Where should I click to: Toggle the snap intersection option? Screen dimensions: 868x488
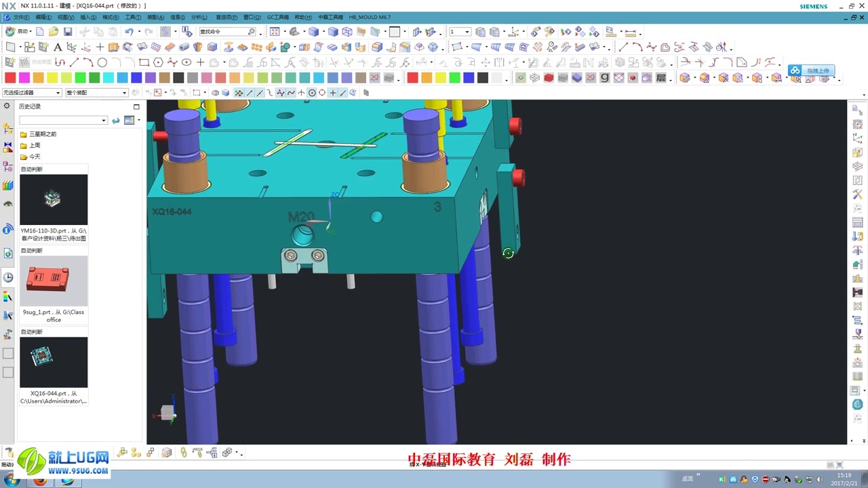tap(301, 93)
